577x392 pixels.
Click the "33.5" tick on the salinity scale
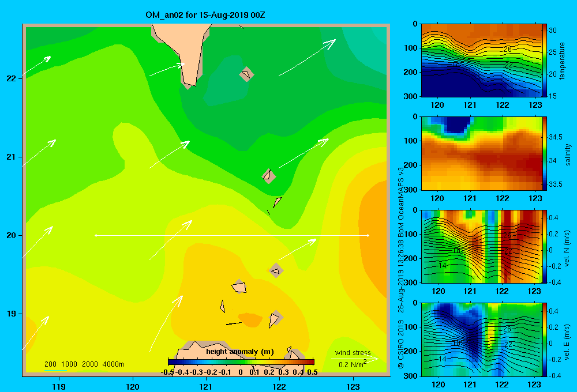tap(555, 184)
